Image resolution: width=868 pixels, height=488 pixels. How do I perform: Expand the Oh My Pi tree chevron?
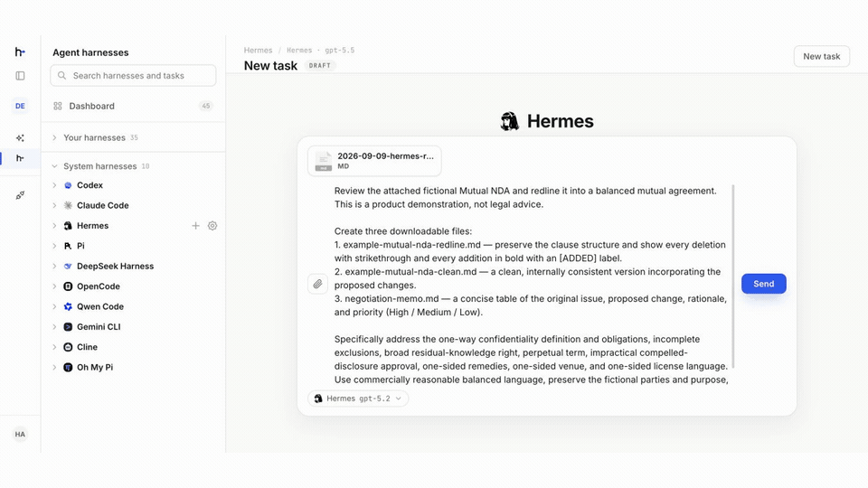pos(54,368)
